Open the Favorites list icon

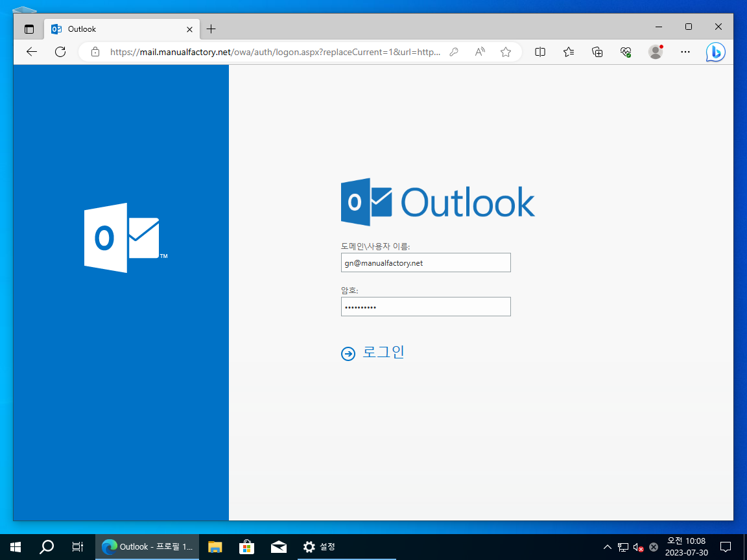pyautogui.click(x=569, y=52)
